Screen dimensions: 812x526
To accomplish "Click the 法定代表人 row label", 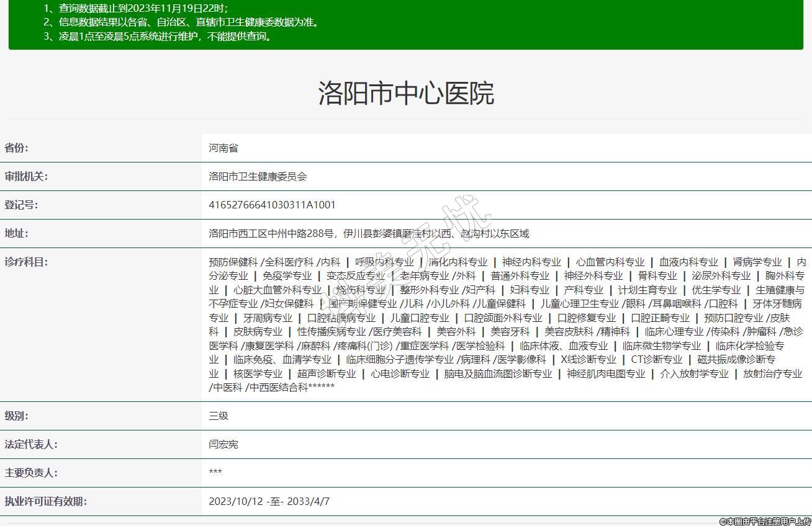I will (x=30, y=444).
